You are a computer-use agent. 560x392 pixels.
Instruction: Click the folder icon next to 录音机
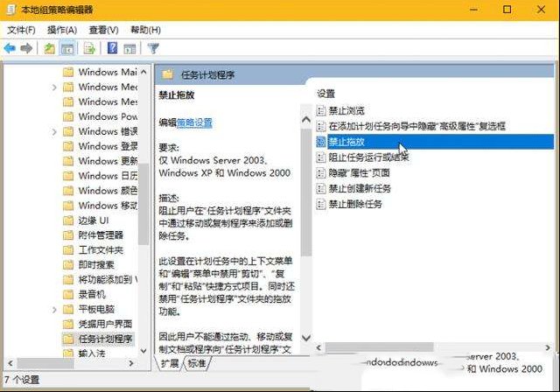pyautogui.click(x=68, y=295)
